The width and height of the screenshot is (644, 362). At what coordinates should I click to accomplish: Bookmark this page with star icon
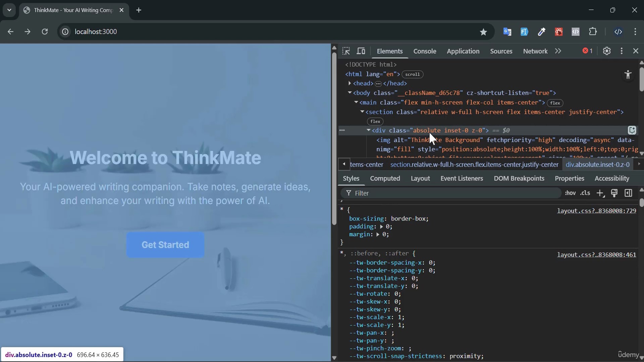click(x=483, y=32)
